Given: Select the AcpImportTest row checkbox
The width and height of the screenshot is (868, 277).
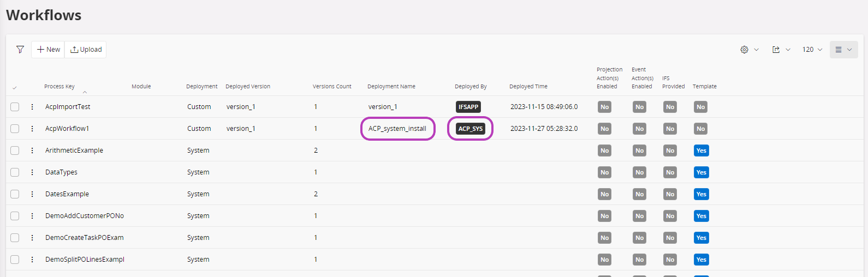Looking at the screenshot, I should point(15,107).
